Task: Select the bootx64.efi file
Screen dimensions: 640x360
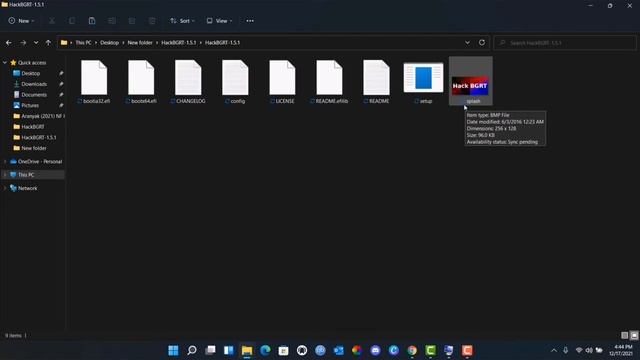Action: pyautogui.click(x=141, y=82)
